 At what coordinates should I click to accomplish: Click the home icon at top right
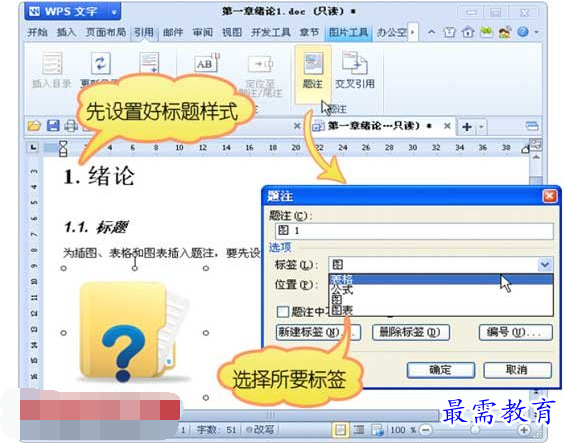click(x=468, y=32)
